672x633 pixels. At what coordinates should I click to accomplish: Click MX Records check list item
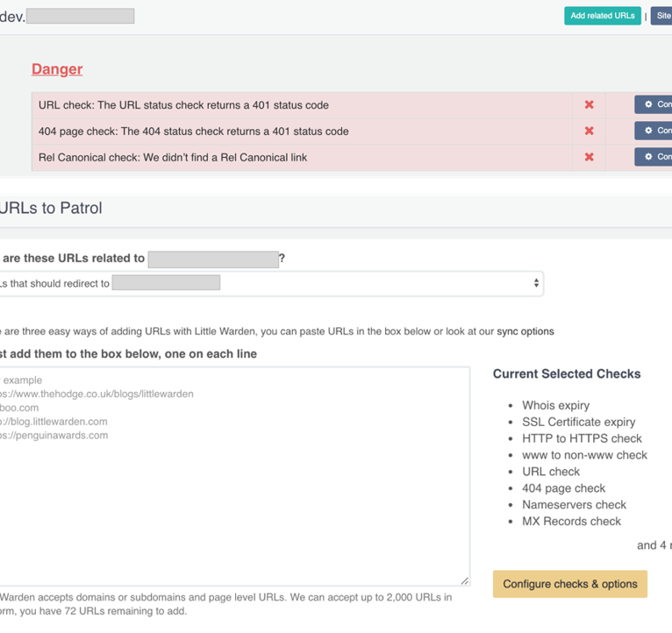pos(571,522)
